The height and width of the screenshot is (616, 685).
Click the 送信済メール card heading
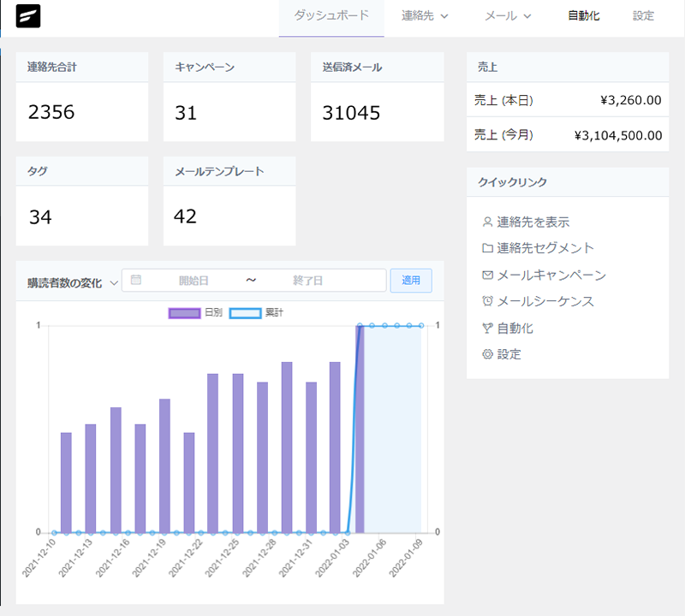click(352, 67)
